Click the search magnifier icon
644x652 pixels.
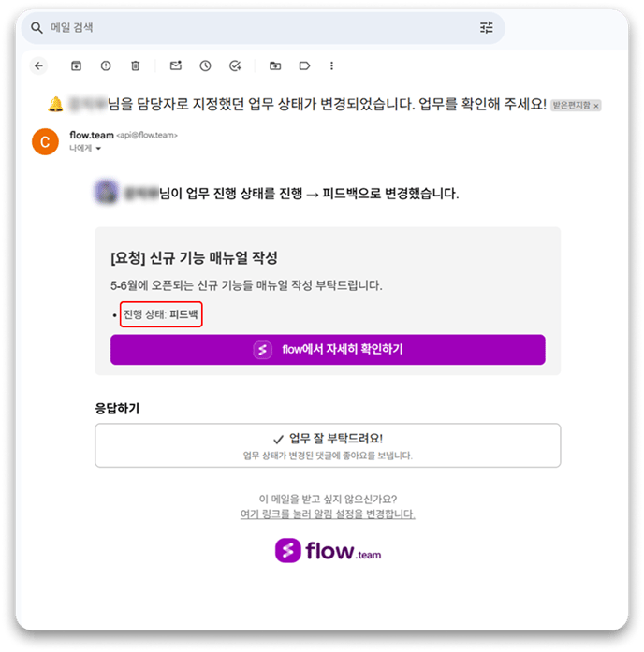tap(37, 28)
